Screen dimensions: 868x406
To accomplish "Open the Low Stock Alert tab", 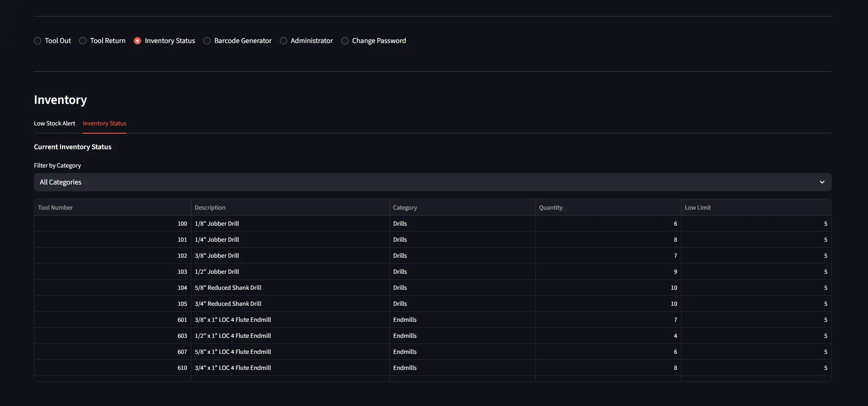I will (55, 124).
